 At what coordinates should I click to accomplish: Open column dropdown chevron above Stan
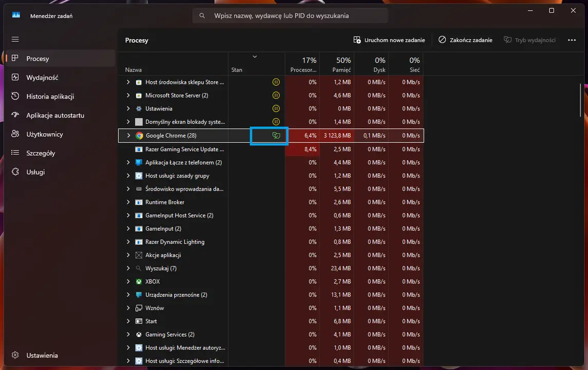(255, 57)
